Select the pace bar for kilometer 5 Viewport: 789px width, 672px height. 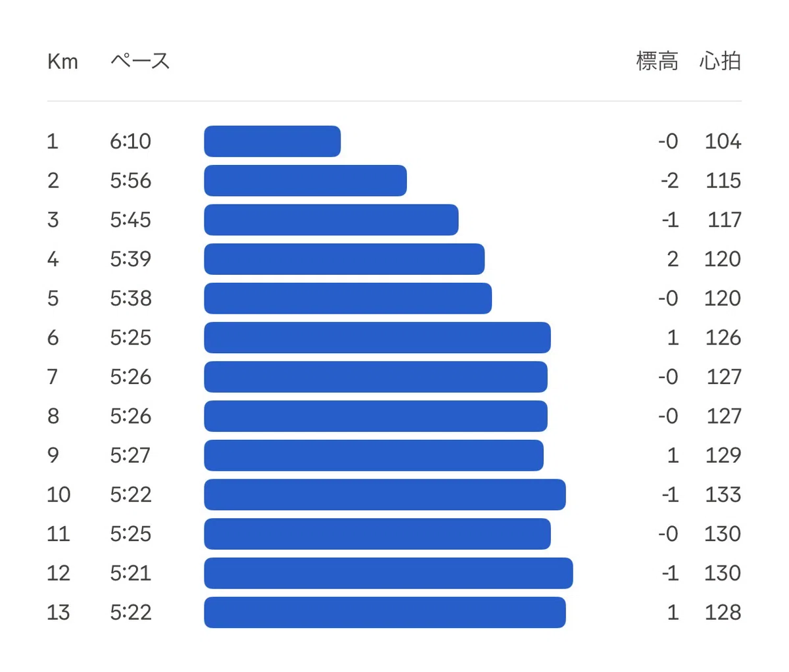coord(348,298)
